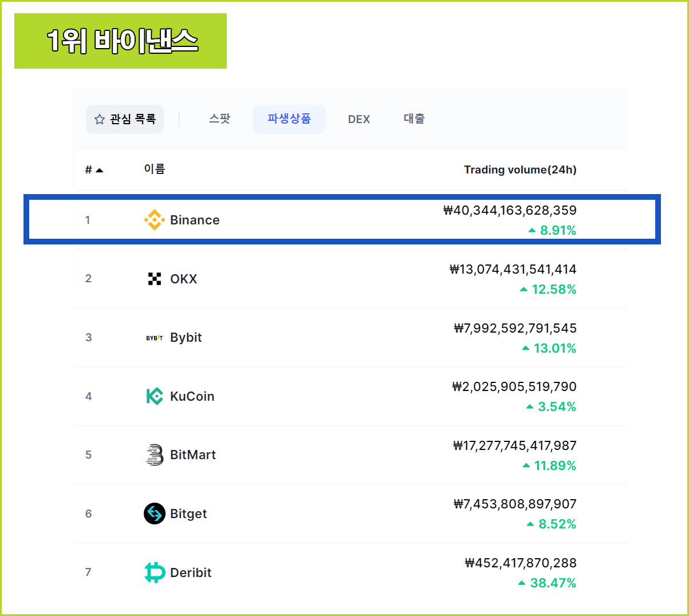Click the Bitget logo icon
689x616 pixels.
click(x=154, y=514)
